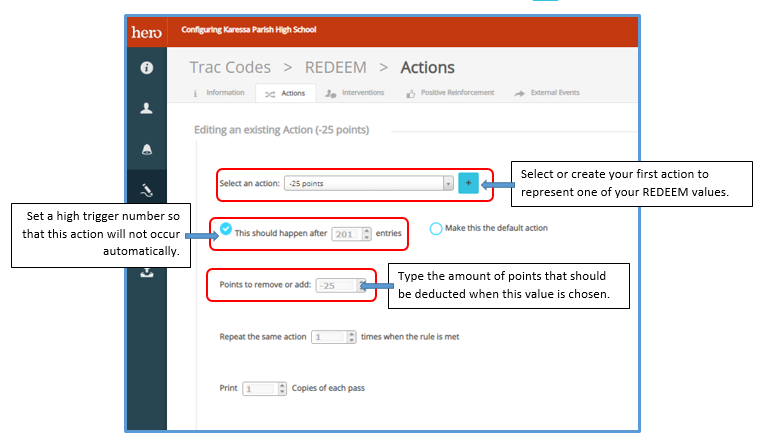Click the repeat action times stepper
This screenshot has height=440, width=763.
click(x=350, y=338)
